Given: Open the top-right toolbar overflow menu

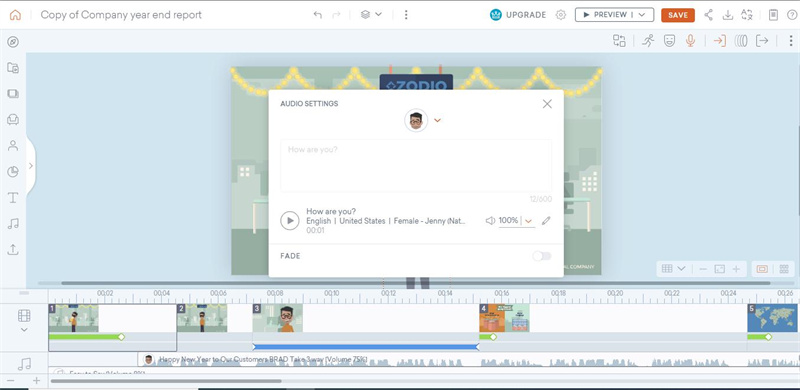Looking at the screenshot, I should tap(790, 41).
